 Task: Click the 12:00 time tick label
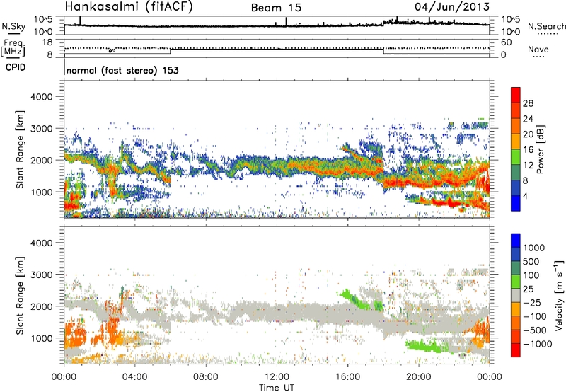pyautogui.click(x=277, y=377)
